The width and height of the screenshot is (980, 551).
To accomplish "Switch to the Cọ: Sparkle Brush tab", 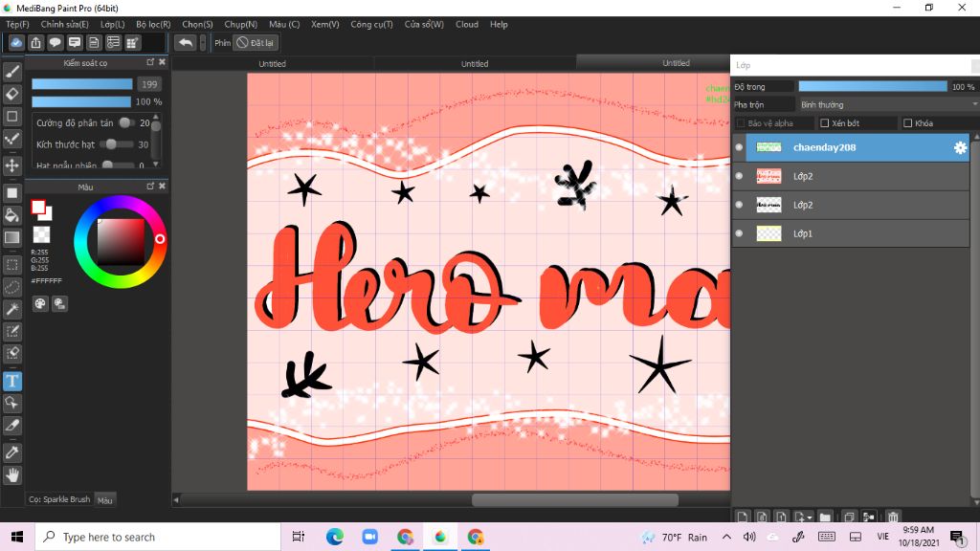I will point(59,499).
